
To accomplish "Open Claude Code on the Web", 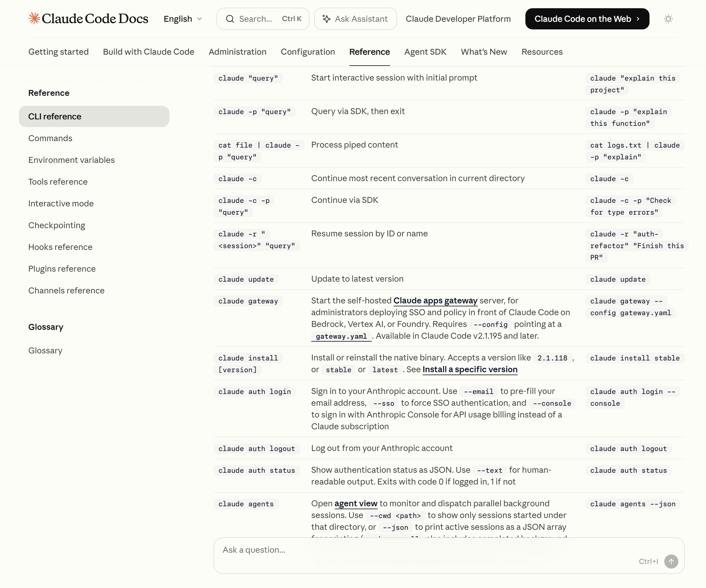I will click(587, 19).
